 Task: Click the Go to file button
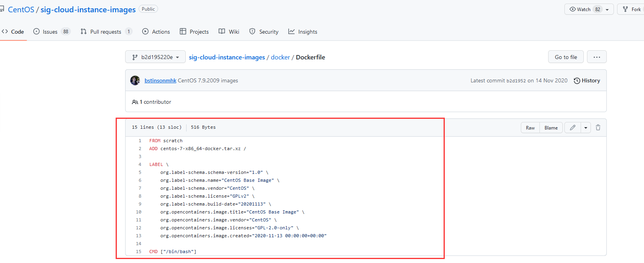pos(566,57)
